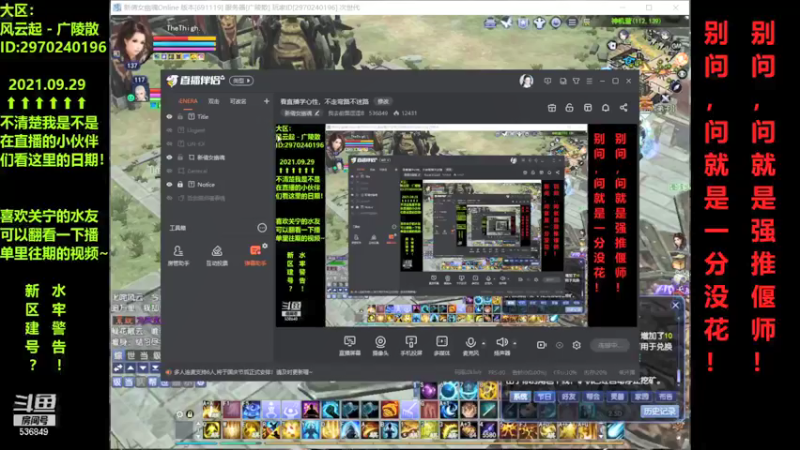Viewport: 800px width, 450px height.
Task: Show the hidden third source in list
Action: 169,144
